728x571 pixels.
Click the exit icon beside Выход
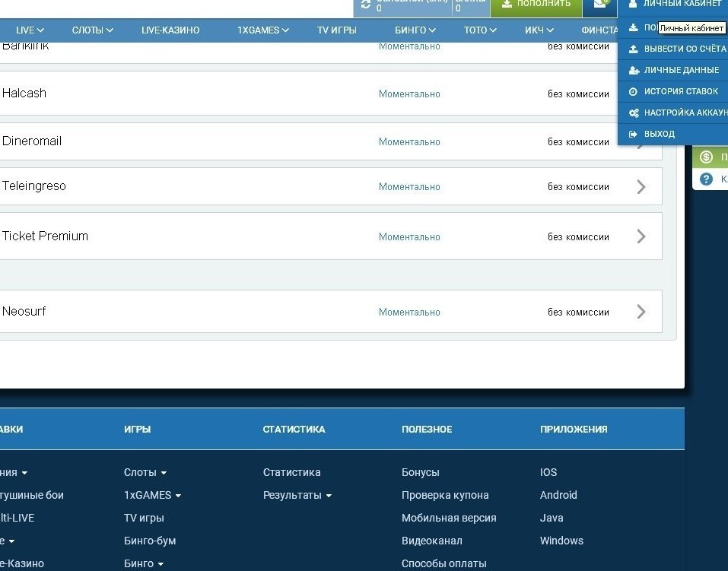pyautogui.click(x=633, y=134)
